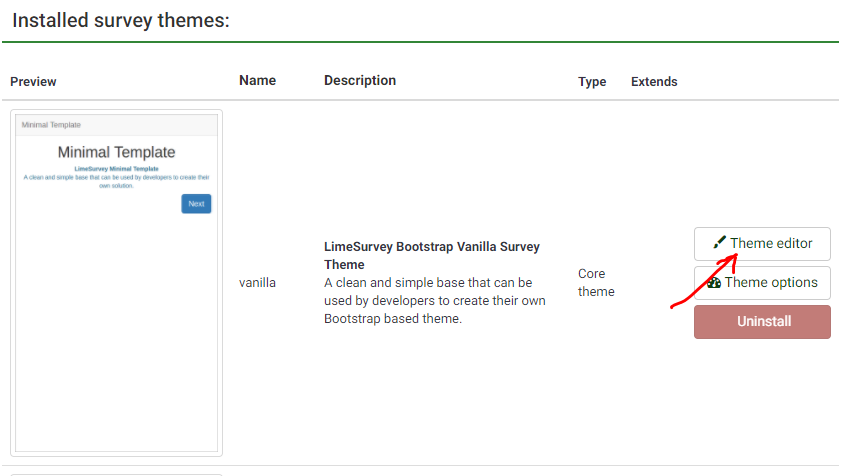Viewport: 857px width, 476px height.
Task: Click the Description column header
Action: tap(360, 81)
